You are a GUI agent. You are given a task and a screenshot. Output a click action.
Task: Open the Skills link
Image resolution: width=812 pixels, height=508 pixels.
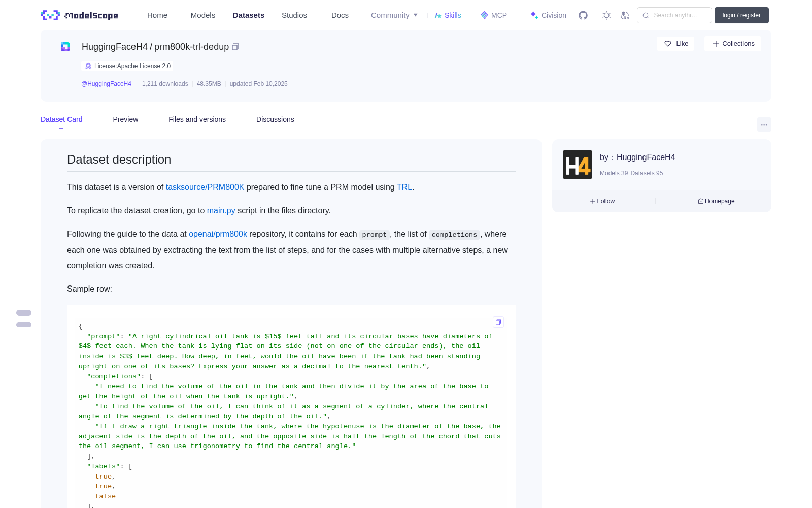click(x=448, y=15)
